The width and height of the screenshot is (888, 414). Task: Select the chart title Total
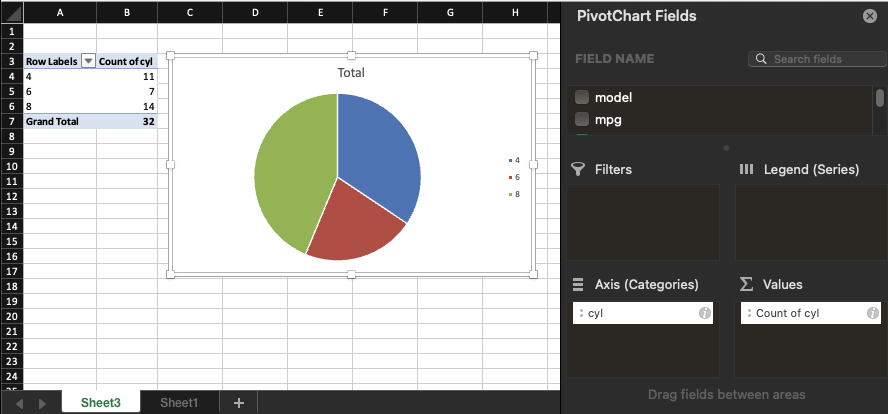[x=351, y=73]
